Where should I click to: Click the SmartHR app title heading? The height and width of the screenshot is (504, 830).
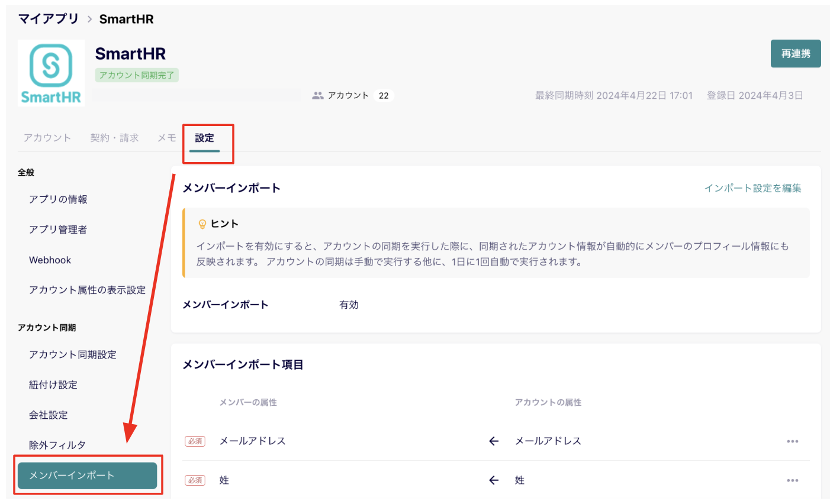coord(130,54)
